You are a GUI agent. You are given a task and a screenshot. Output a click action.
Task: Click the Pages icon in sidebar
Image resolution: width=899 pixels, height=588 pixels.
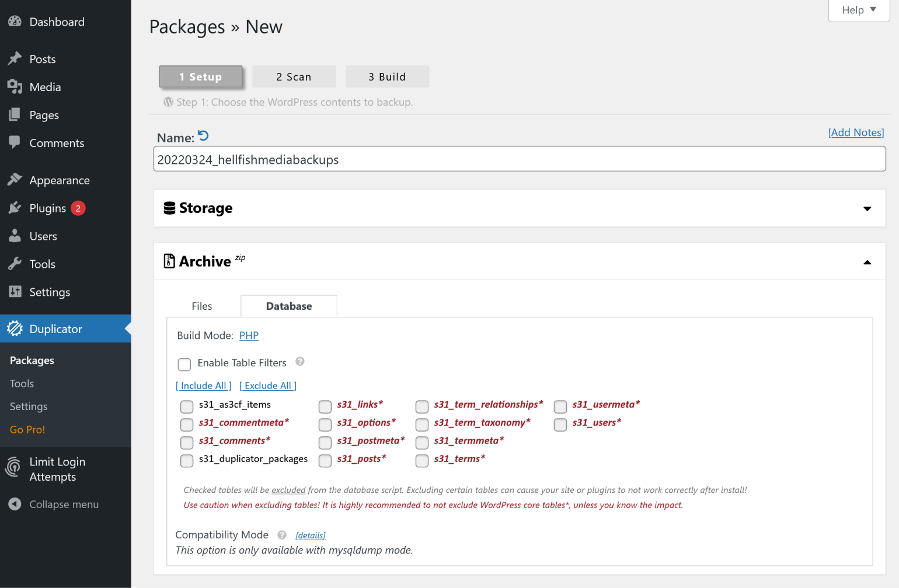pyautogui.click(x=15, y=115)
